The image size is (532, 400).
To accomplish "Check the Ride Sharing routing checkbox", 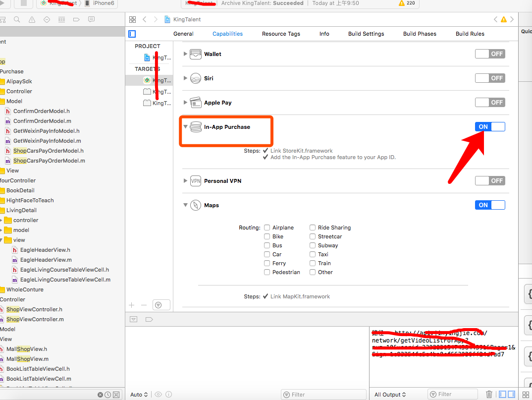I will [x=313, y=228].
